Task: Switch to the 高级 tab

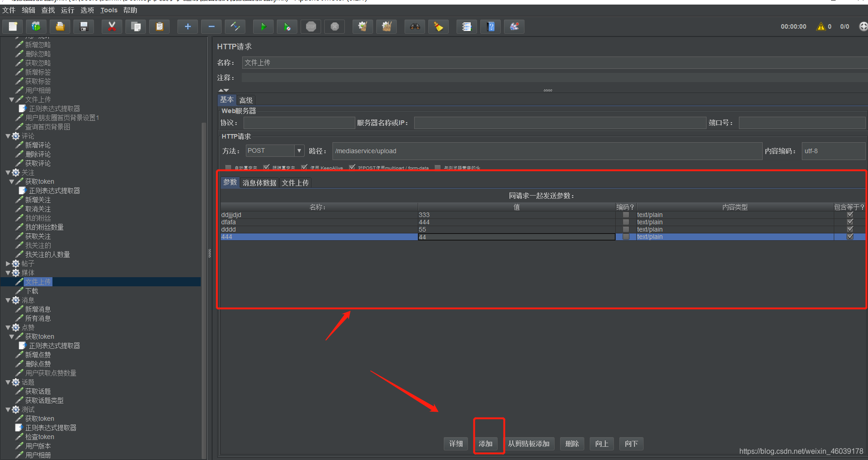Action: pos(246,100)
